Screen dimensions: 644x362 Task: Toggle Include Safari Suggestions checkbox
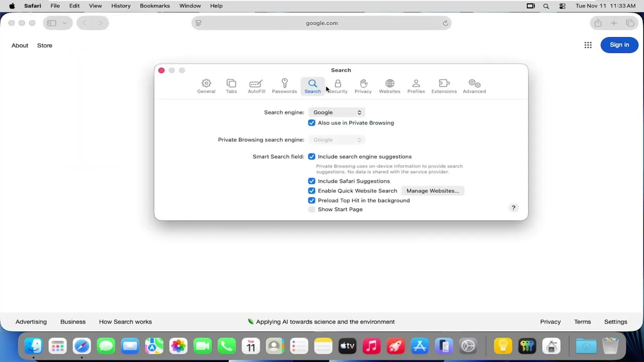[x=311, y=181]
